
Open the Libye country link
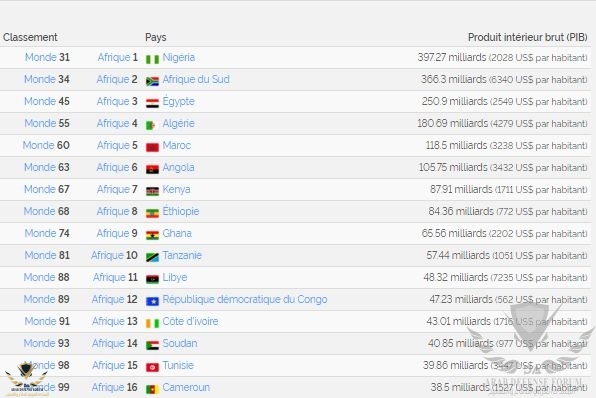click(x=174, y=277)
